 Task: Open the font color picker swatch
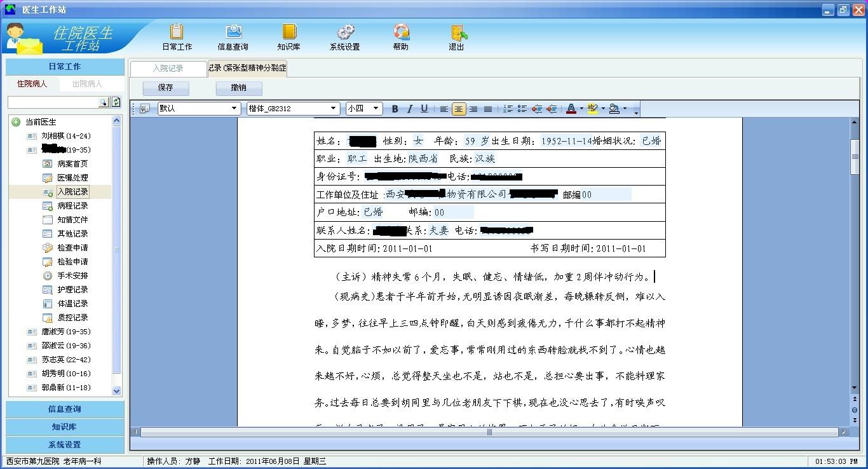pos(571,109)
